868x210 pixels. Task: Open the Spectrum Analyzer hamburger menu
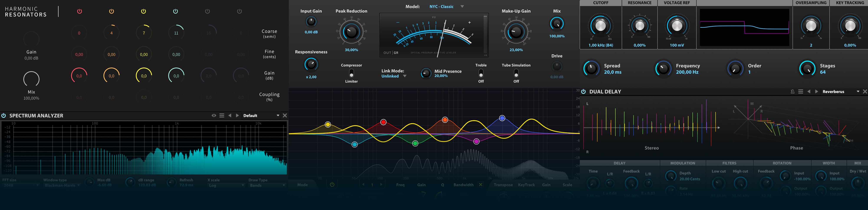click(x=222, y=116)
